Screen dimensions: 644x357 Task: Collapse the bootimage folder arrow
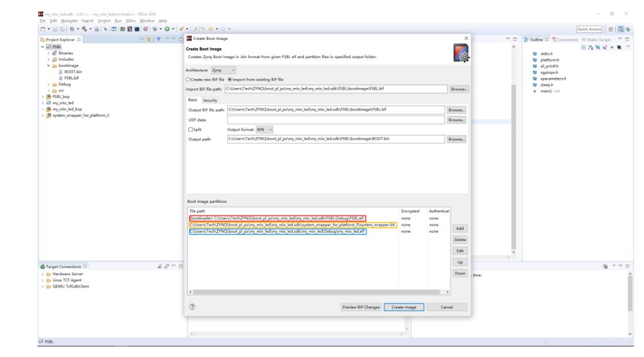click(49, 66)
